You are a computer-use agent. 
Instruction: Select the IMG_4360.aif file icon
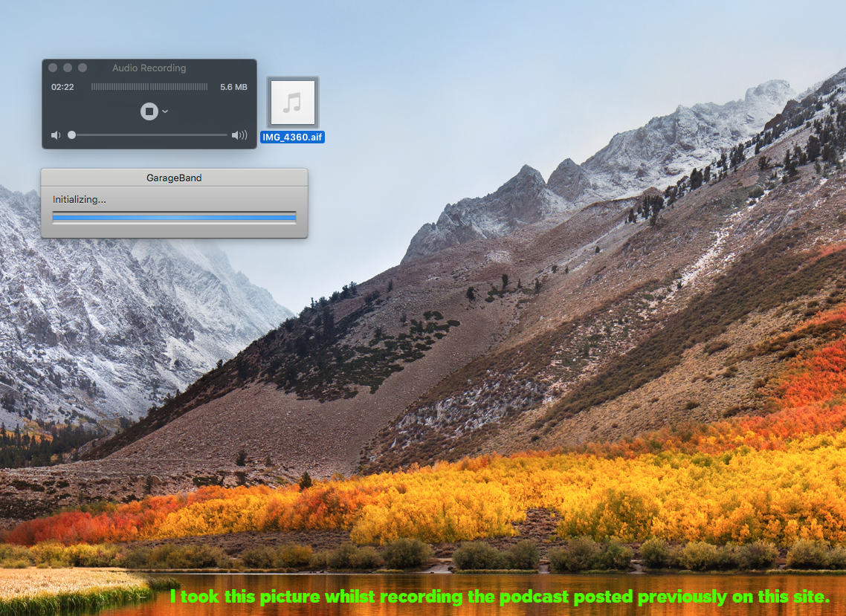[x=292, y=103]
